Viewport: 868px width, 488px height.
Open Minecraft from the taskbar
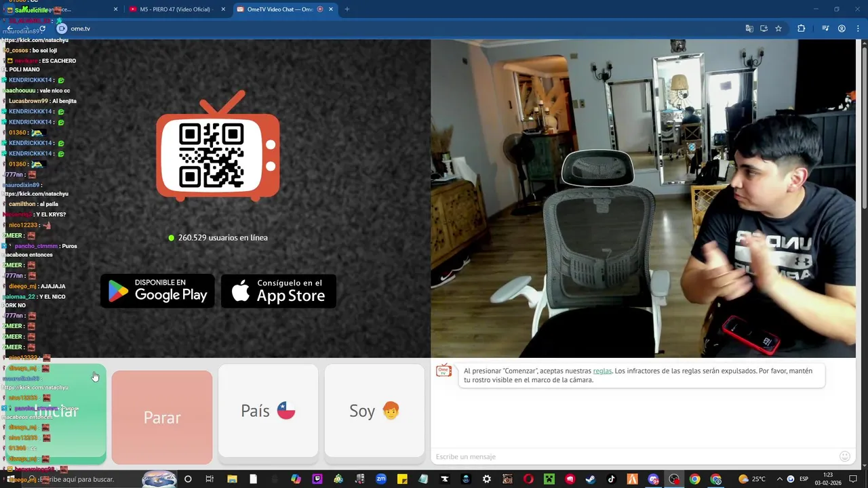click(549, 479)
